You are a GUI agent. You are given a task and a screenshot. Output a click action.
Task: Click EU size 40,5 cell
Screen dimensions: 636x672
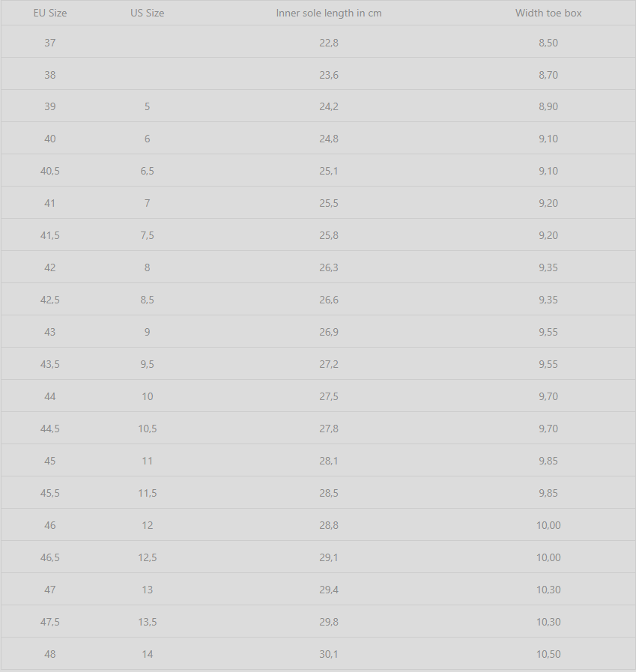click(x=50, y=171)
